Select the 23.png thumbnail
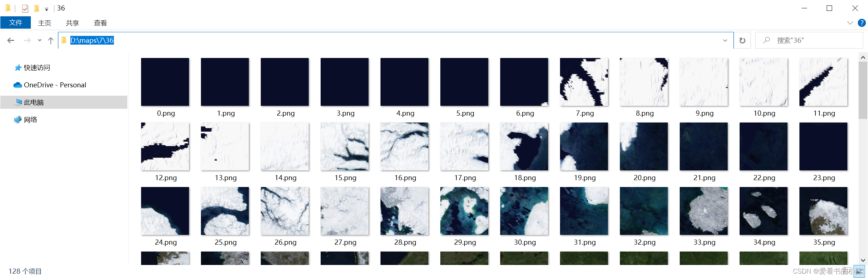 823,146
